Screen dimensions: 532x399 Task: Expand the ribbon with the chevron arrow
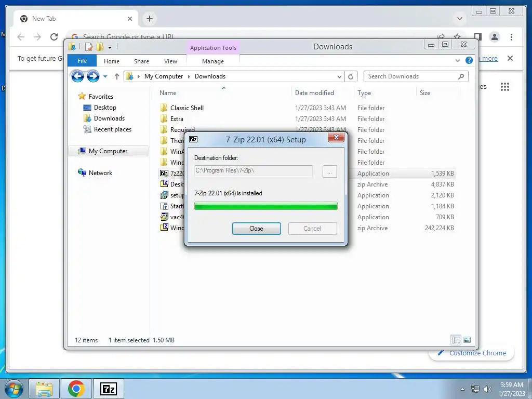tap(457, 60)
